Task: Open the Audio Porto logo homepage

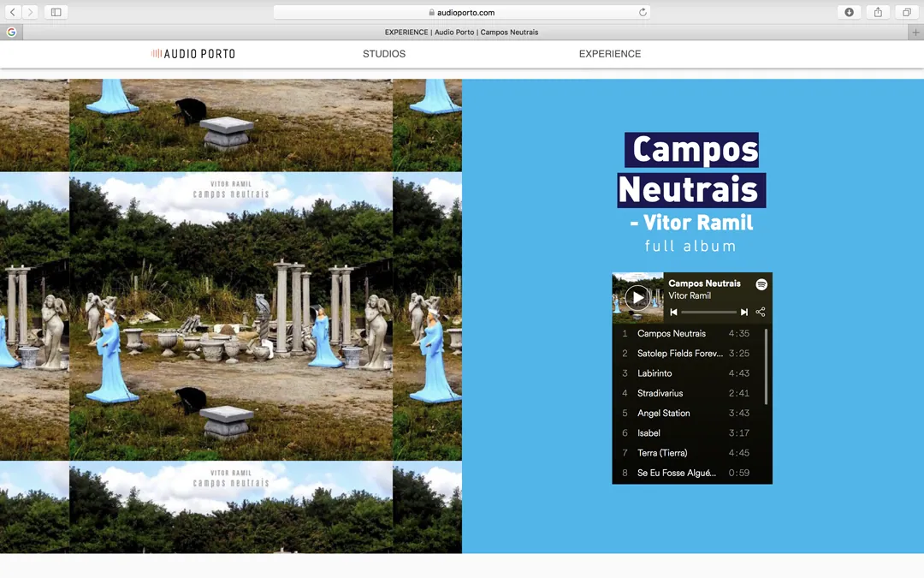Action: click(193, 54)
